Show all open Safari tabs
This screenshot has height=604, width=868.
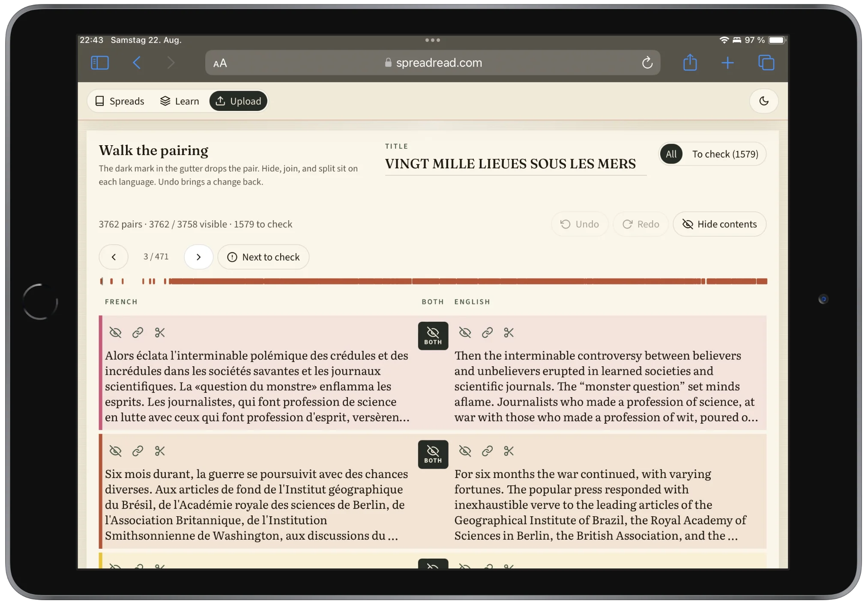click(766, 63)
